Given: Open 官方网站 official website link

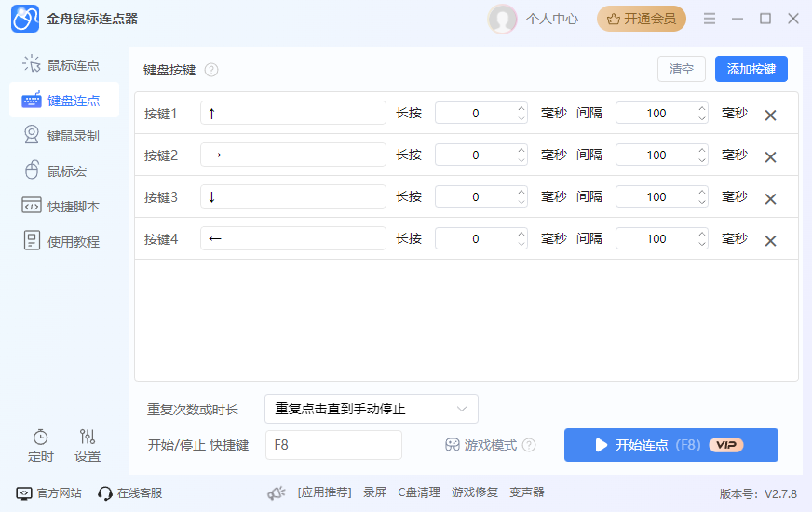Looking at the screenshot, I should pyautogui.click(x=48, y=492).
